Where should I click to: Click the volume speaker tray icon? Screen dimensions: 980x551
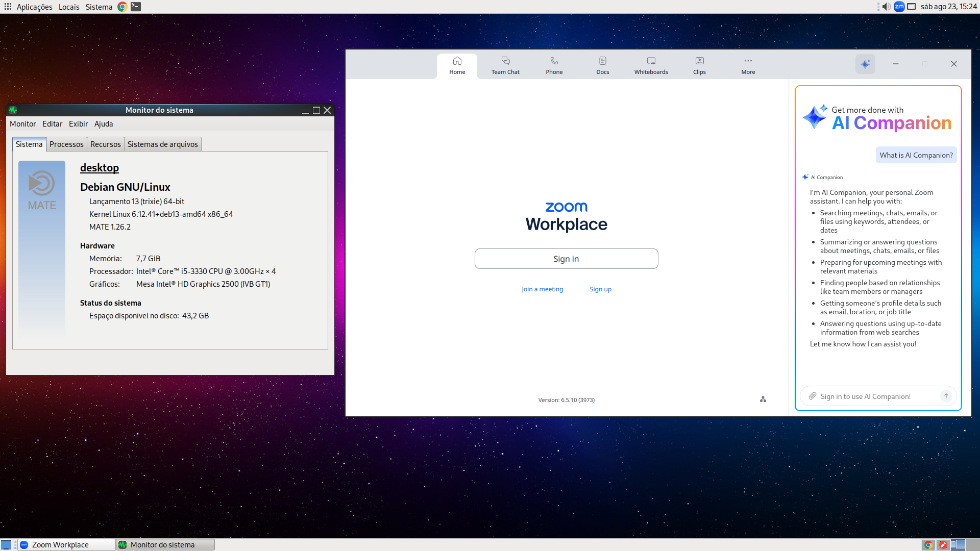(x=887, y=7)
